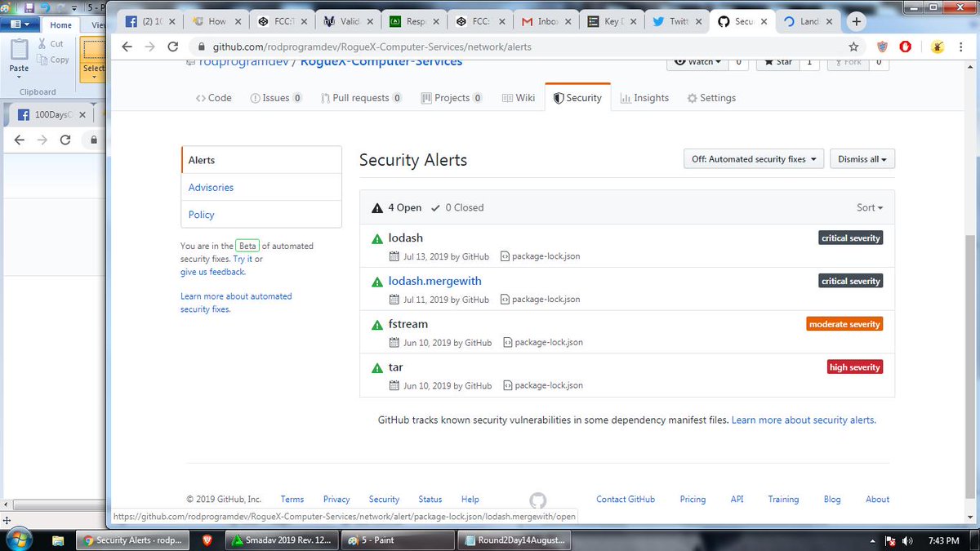The image size is (980, 551).
Task: Open the Dismiss all dropdown
Action: 862,159
